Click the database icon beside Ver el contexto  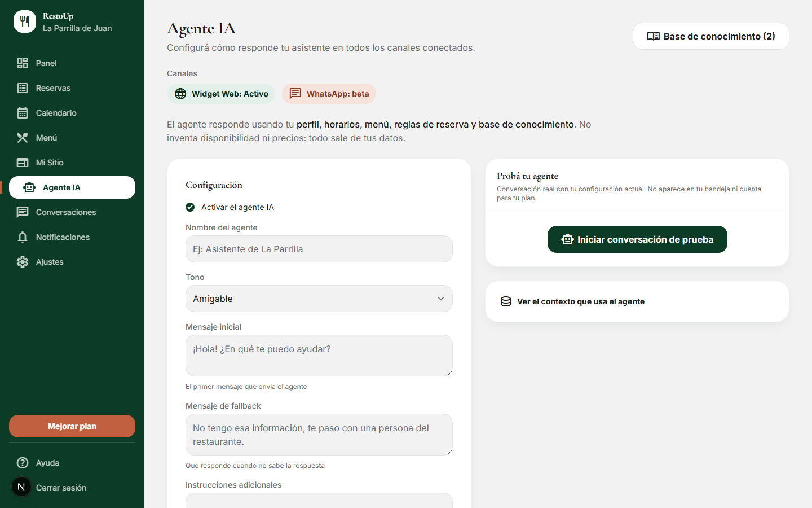506,301
